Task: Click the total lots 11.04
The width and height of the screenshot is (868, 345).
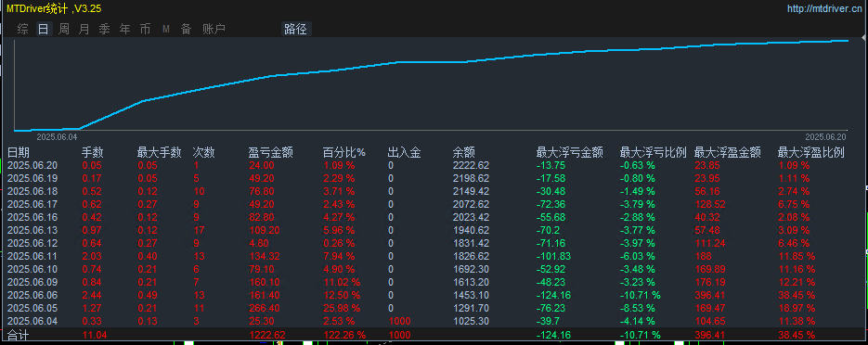Action: (94, 335)
